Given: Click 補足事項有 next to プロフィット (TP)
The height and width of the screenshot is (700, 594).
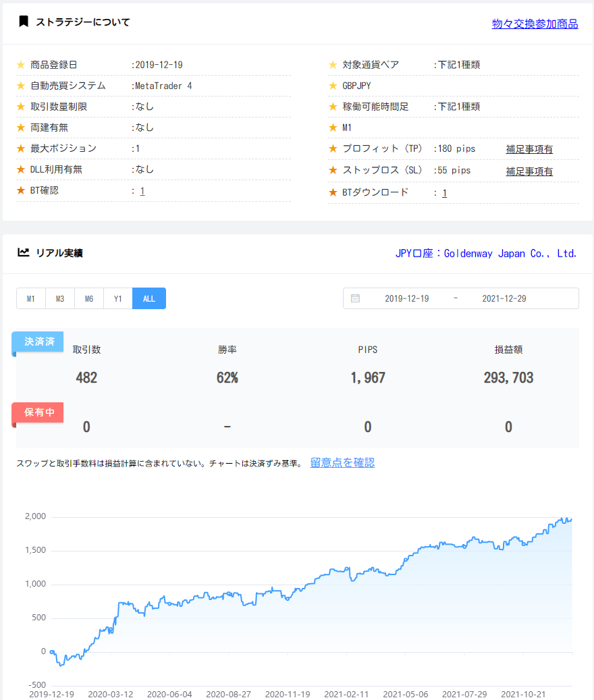Looking at the screenshot, I should pos(530,149).
